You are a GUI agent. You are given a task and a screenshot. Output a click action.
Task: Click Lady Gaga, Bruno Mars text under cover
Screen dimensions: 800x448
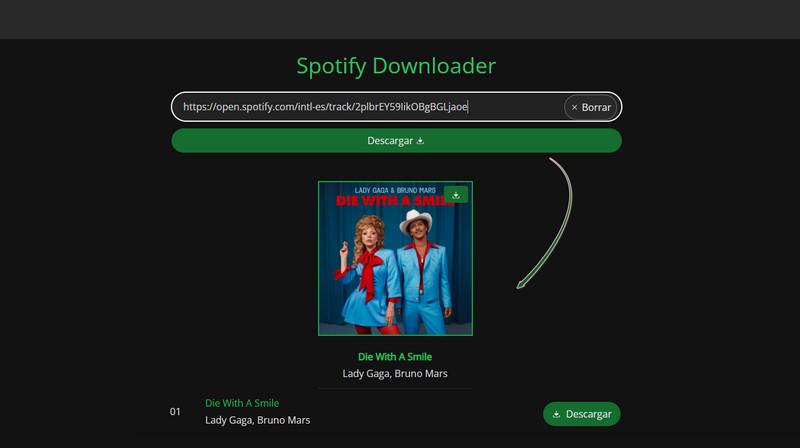[x=395, y=374]
